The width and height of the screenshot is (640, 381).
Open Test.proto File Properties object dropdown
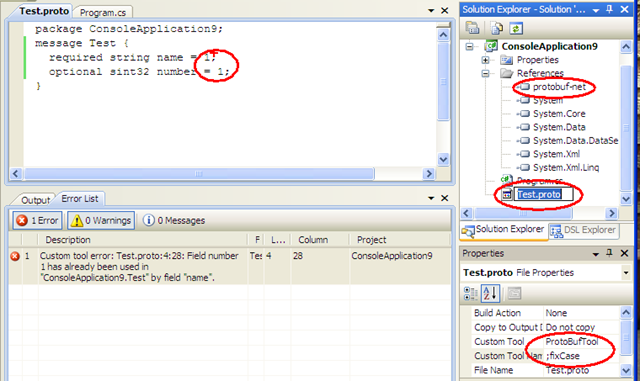[626, 272]
